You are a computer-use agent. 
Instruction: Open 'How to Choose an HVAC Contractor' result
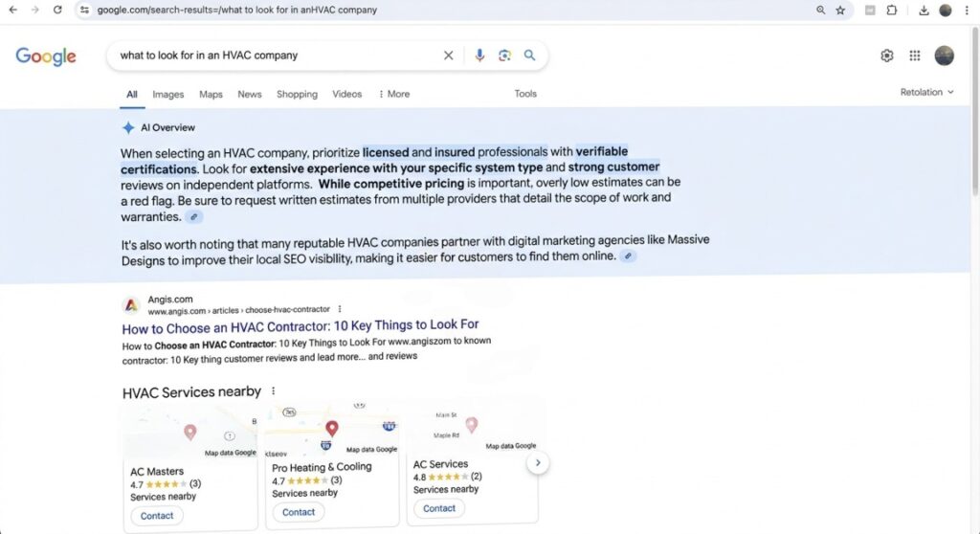pyautogui.click(x=301, y=325)
